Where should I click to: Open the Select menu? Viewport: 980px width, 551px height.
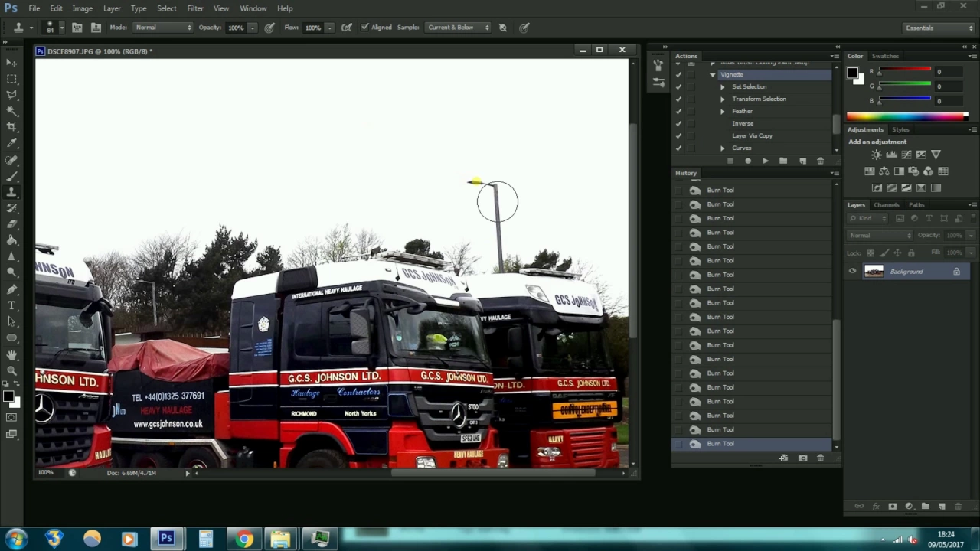[x=167, y=8]
